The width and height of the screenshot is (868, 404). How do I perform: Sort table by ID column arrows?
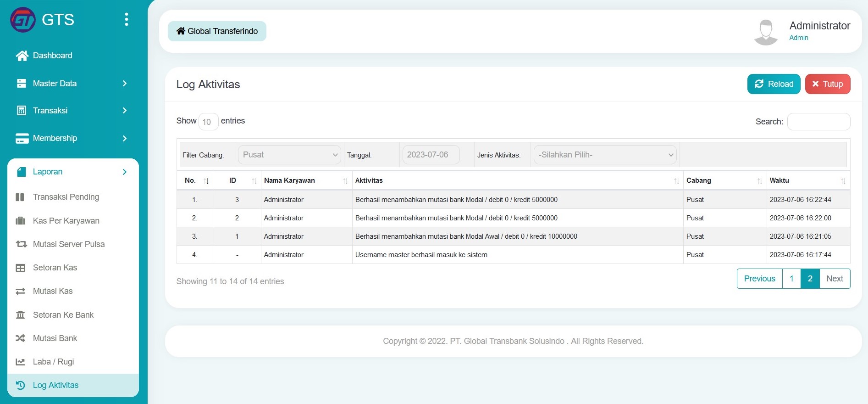pyautogui.click(x=254, y=181)
